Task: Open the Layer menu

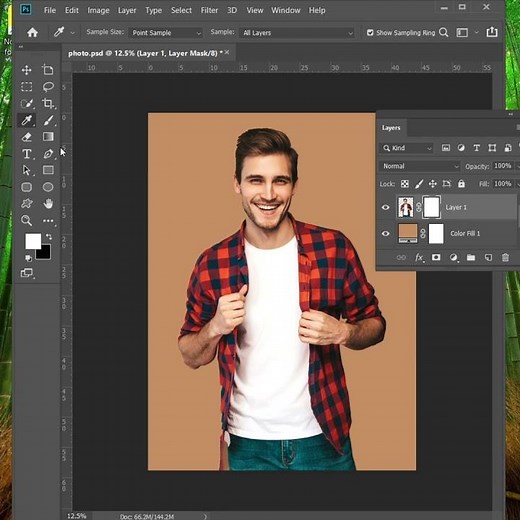Action: pos(127,10)
